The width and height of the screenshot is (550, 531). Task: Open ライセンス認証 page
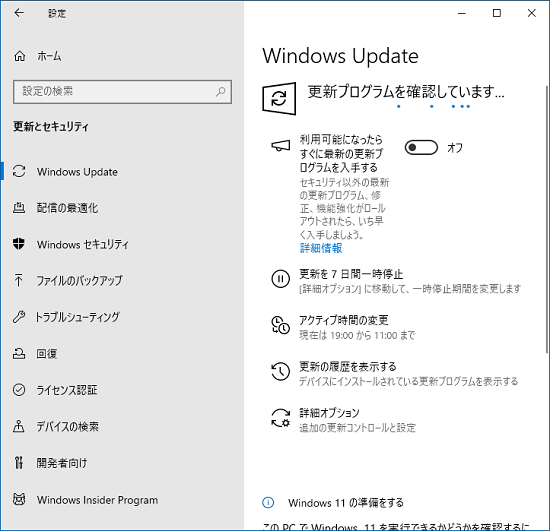(67, 390)
